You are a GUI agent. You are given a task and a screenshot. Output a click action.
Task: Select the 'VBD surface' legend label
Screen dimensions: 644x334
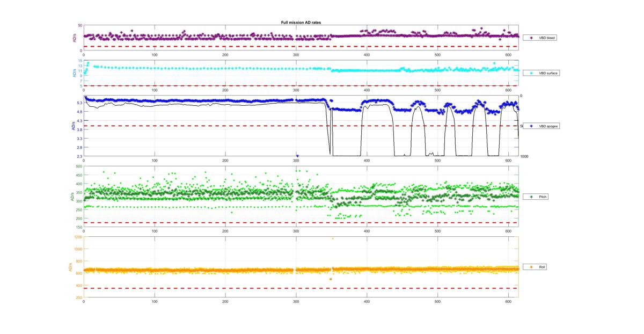click(x=547, y=73)
